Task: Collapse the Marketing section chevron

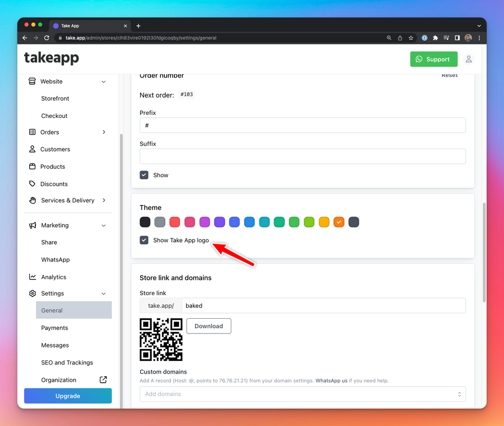Action: point(103,226)
